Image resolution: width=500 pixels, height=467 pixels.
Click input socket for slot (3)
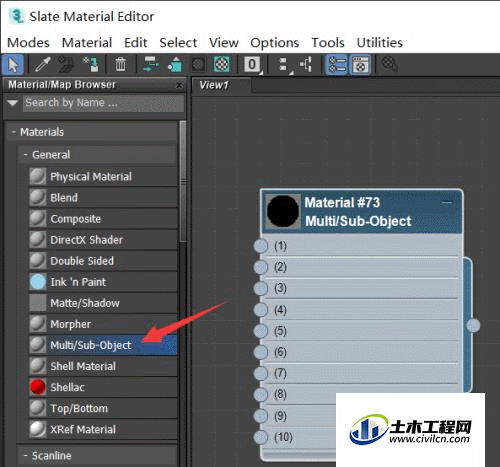pyautogui.click(x=261, y=288)
